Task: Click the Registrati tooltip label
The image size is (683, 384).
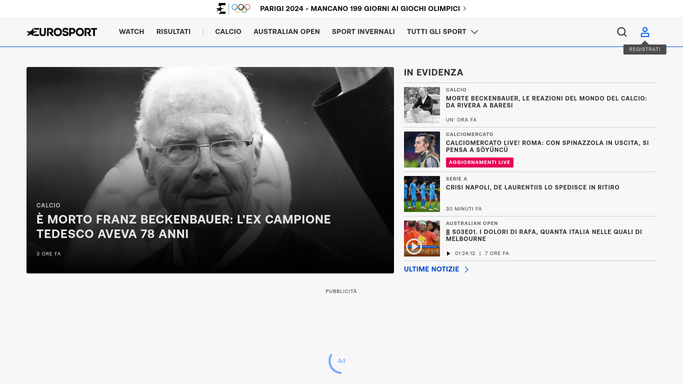Action: 645,49
